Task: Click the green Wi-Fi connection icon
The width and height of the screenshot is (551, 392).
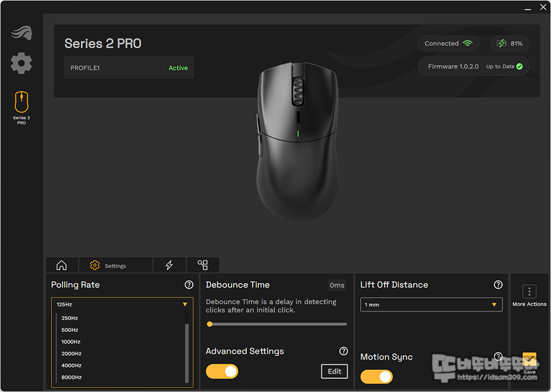Action: coord(468,43)
